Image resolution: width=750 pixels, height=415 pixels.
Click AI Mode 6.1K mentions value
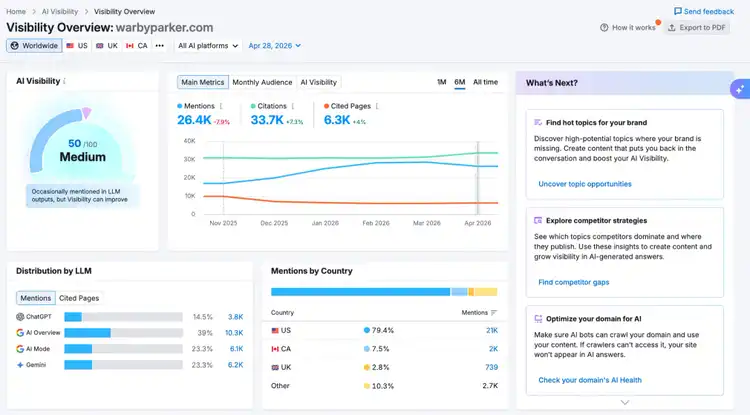pyautogui.click(x=236, y=349)
